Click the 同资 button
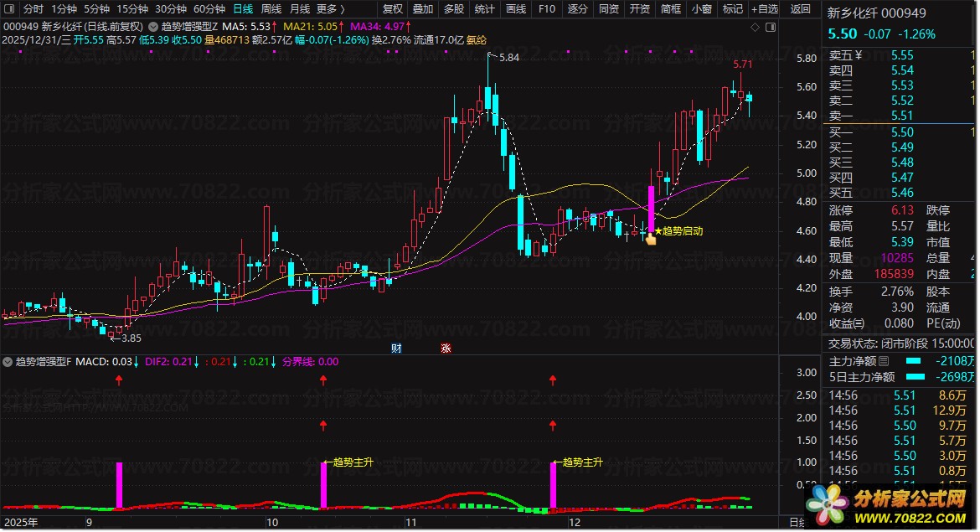980x532 pixels. coord(609,8)
